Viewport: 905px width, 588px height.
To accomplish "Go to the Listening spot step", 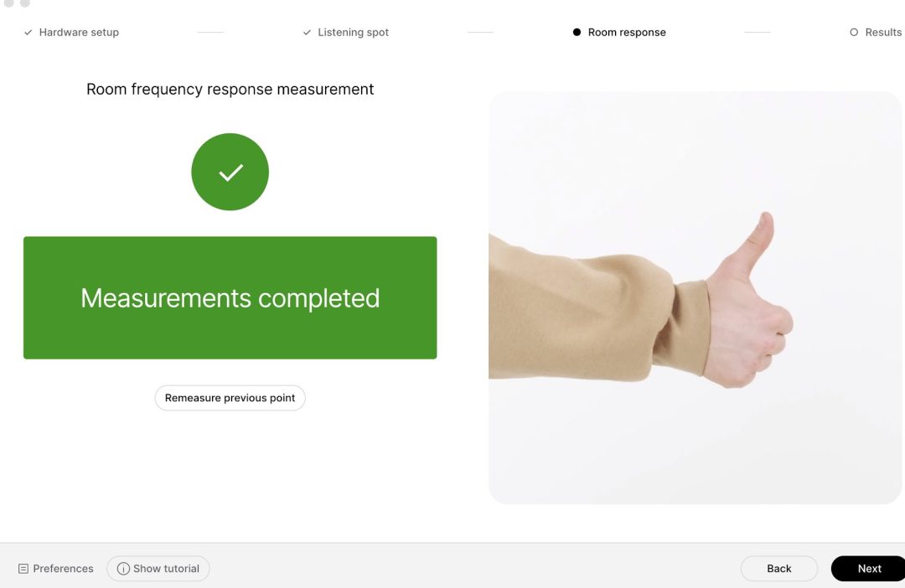I will click(x=354, y=33).
